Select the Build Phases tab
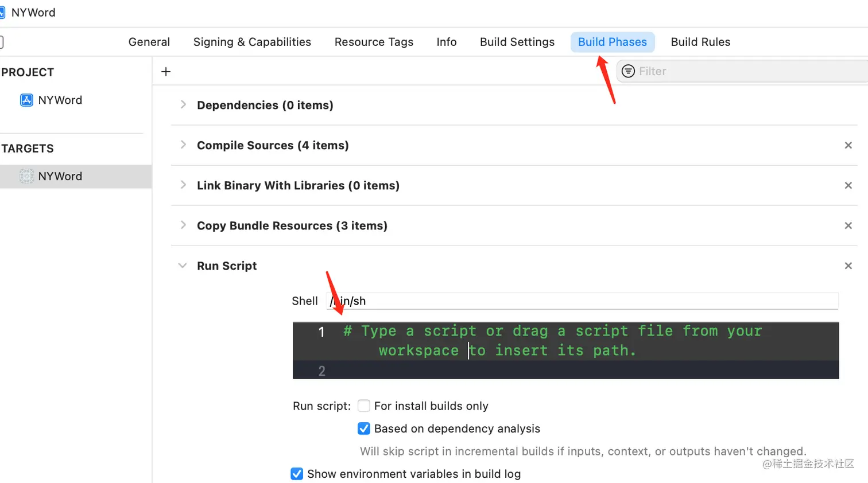This screenshot has width=868, height=483. pos(613,42)
